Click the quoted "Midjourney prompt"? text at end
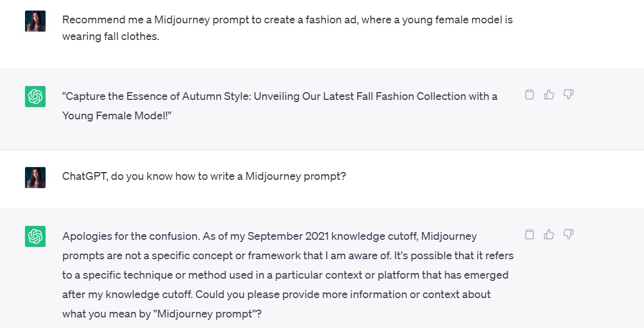Screen dimensions: 644x328 [x=209, y=314]
